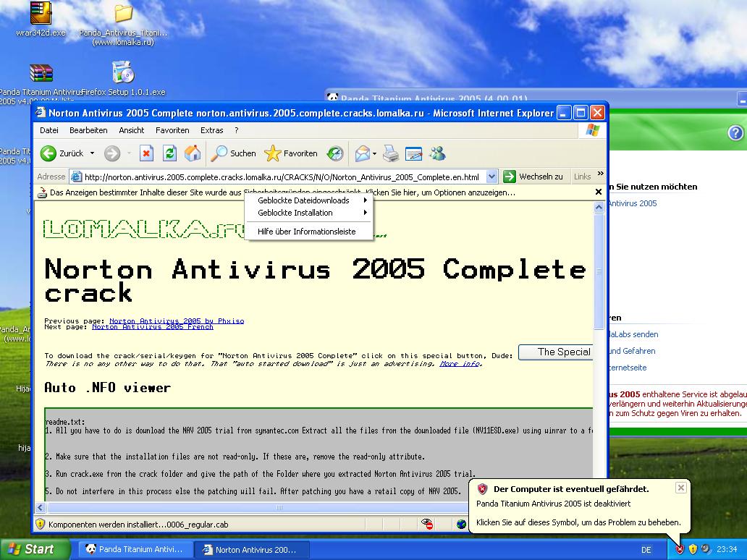Open the ? help menu
The image size is (747, 560).
pyautogui.click(x=236, y=130)
